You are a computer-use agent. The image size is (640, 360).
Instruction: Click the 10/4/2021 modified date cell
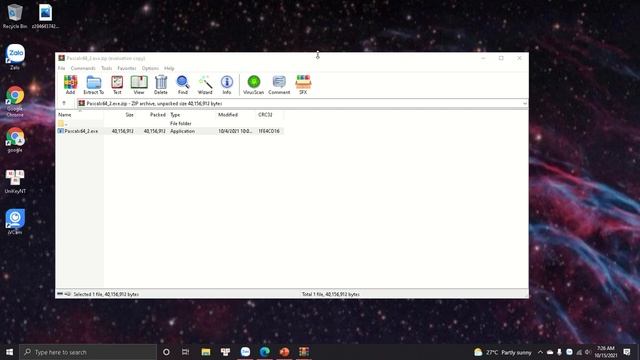[235, 131]
